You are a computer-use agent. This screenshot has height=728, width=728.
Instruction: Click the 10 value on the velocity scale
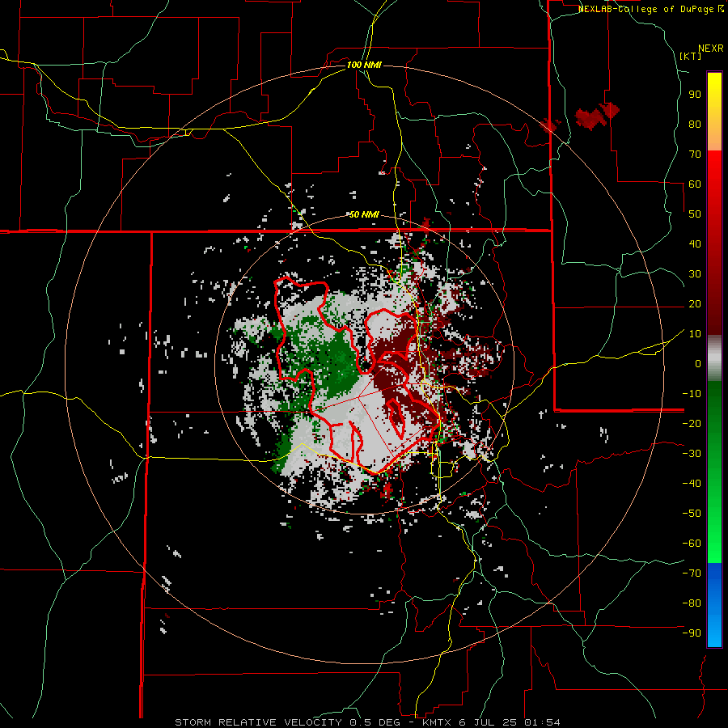click(x=695, y=334)
